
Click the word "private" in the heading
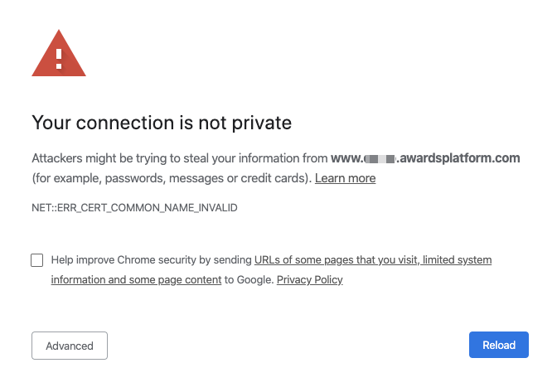(x=262, y=123)
